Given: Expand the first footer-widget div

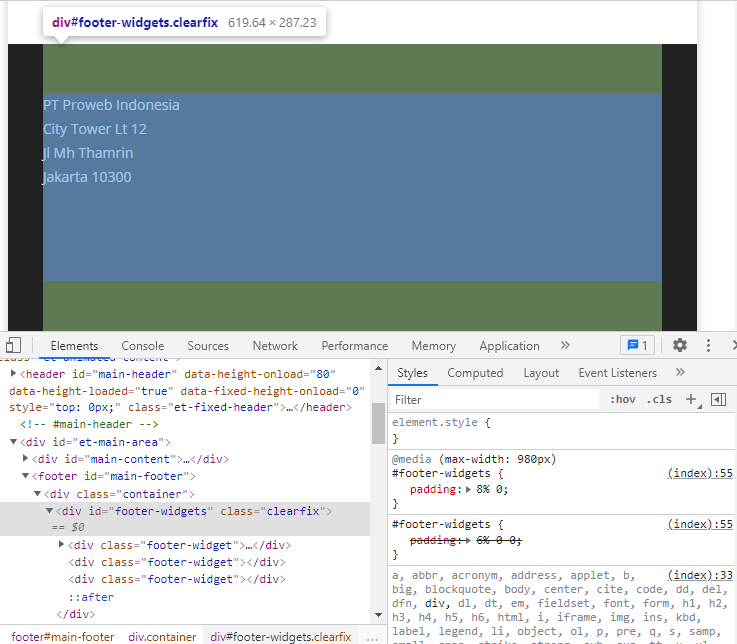Looking at the screenshot, I should click(61, 544).
